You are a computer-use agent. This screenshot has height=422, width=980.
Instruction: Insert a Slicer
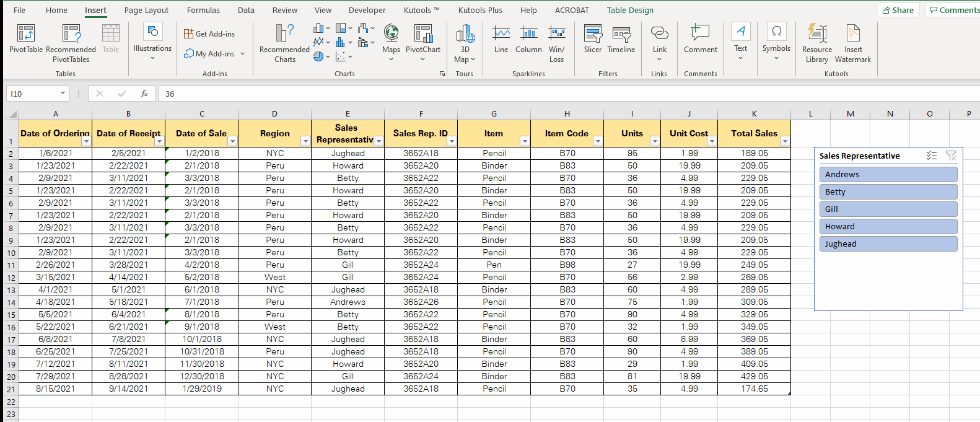[593, 39]
